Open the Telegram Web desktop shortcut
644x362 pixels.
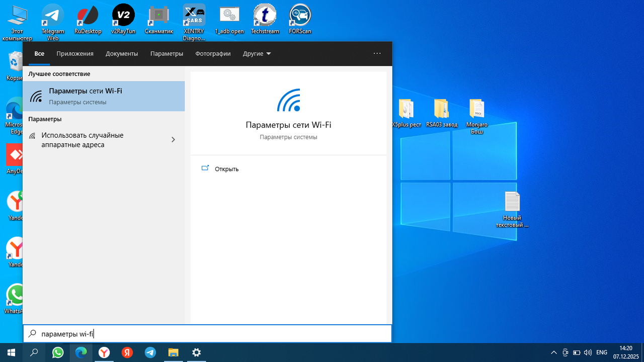[x=52, y=22]
